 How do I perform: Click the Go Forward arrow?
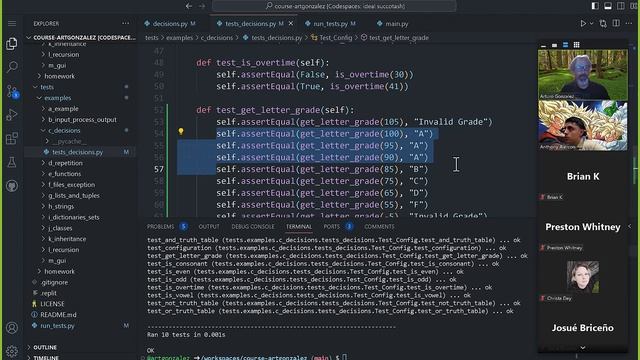[x=202, y=6]
